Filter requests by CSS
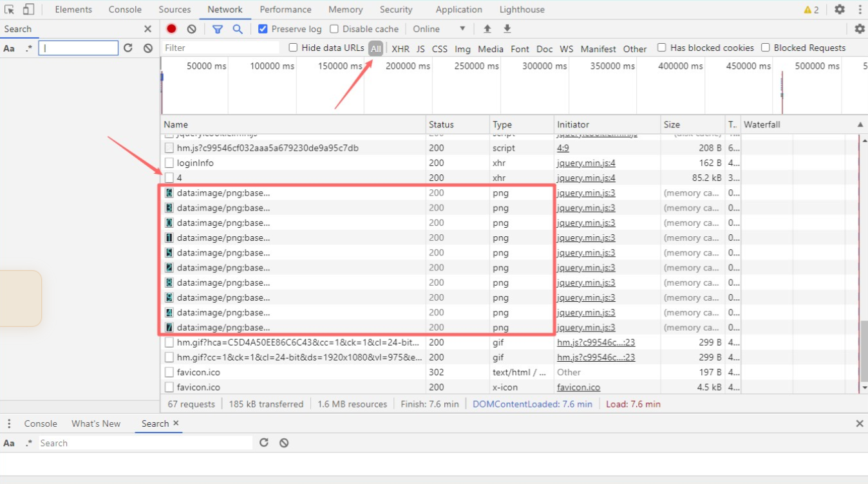This screenshot has height=484, width=868. coord(440,48)
